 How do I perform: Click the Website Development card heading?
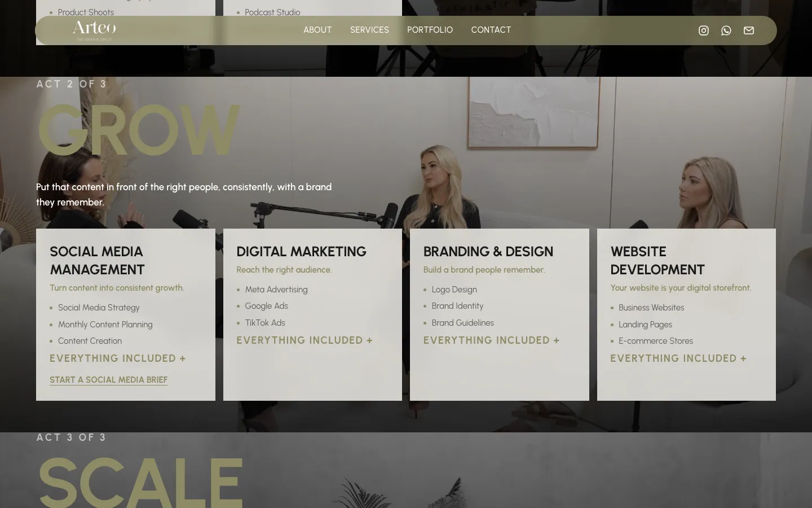[657, 260]
